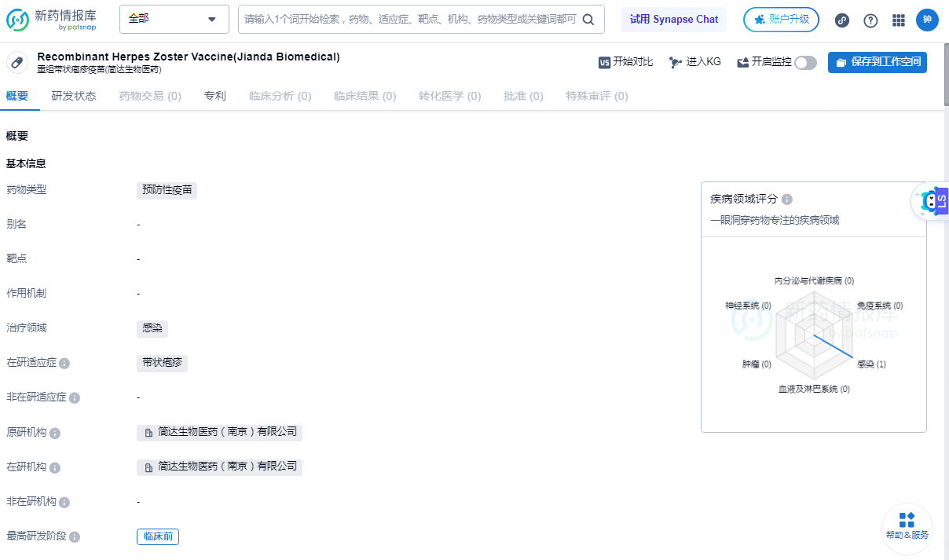Screen dimensions: 949x560
Task: Select the 感染 treatment area tag
Action: (152, 328)
